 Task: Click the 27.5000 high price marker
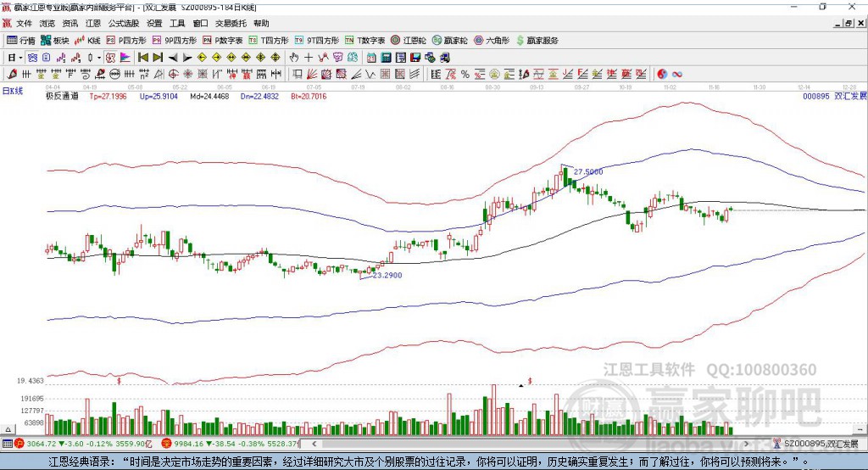(x=588, y=172)
